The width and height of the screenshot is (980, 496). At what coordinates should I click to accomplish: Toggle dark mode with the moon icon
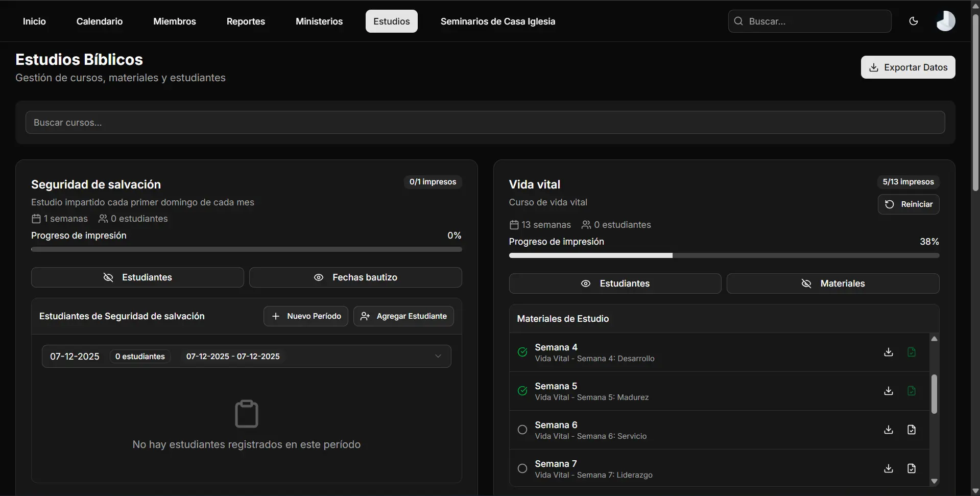[914, 21]
